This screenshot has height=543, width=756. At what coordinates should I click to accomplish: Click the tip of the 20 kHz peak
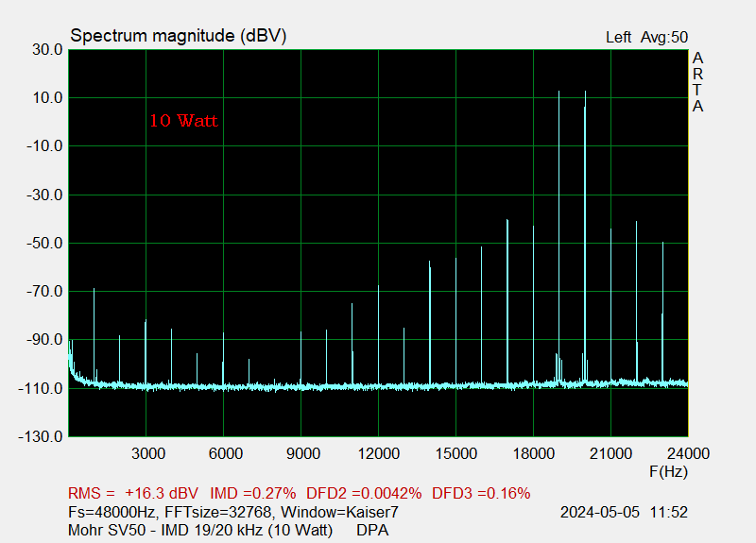coord(585,93)
